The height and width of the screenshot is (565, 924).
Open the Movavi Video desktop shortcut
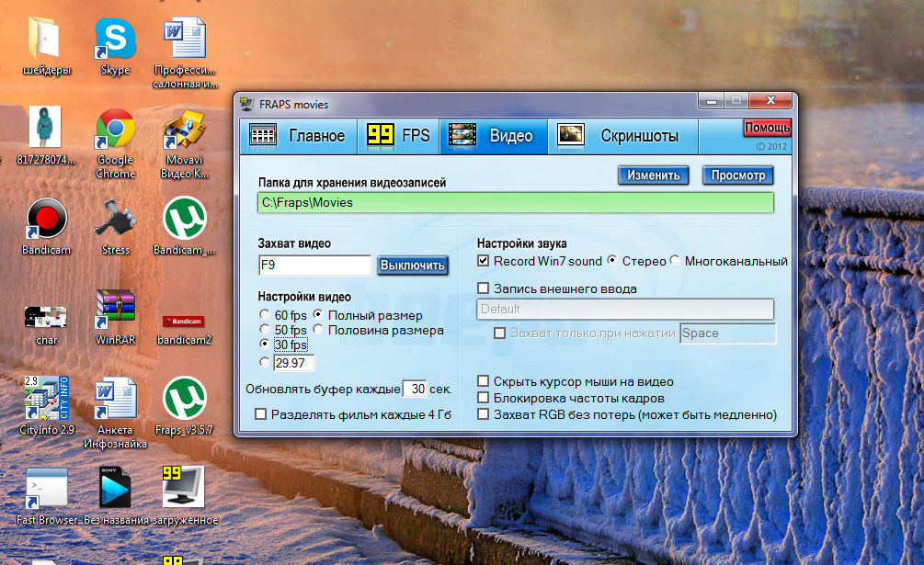coord(184,131)
